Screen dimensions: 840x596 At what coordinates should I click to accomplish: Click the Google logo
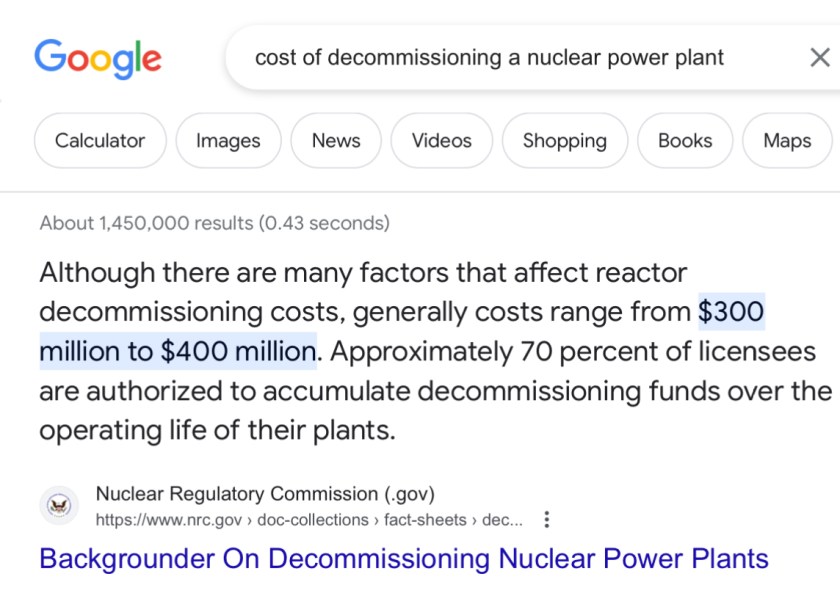(97, 57)
